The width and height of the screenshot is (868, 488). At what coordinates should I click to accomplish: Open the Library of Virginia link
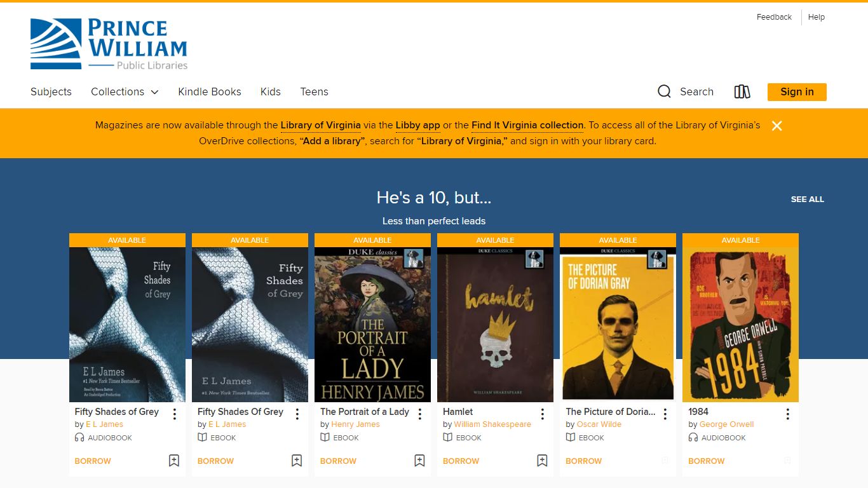[321, 125]
